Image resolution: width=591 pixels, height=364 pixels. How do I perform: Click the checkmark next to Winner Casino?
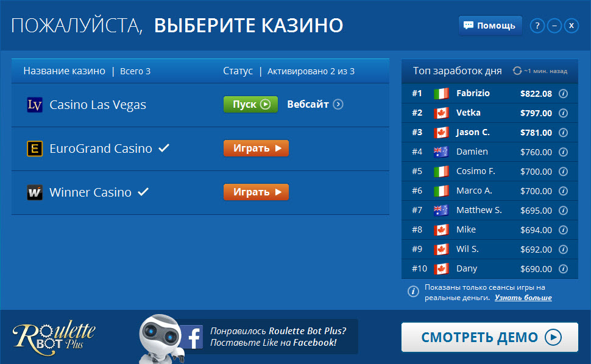click(x=143, y=192)
